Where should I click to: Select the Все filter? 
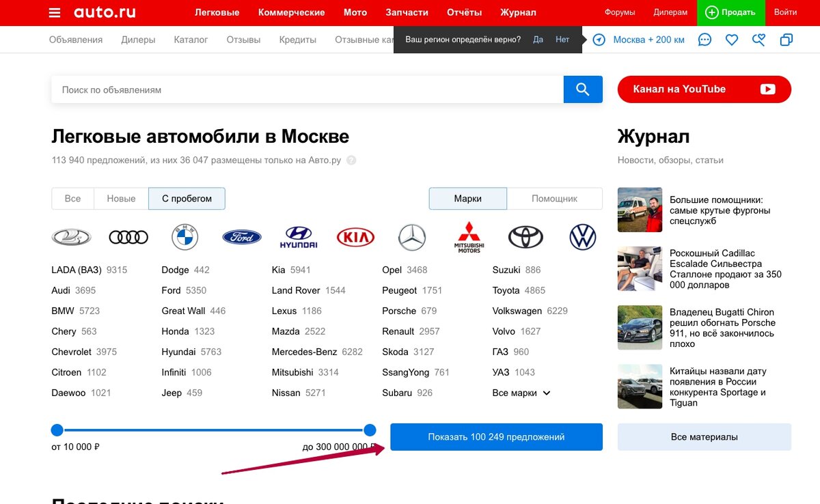(x=72, y=199)
